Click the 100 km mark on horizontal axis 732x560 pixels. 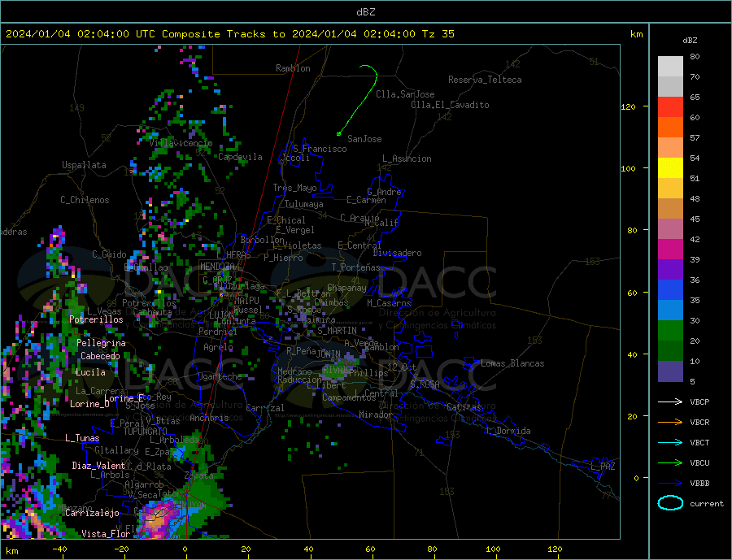coord(493,549)
